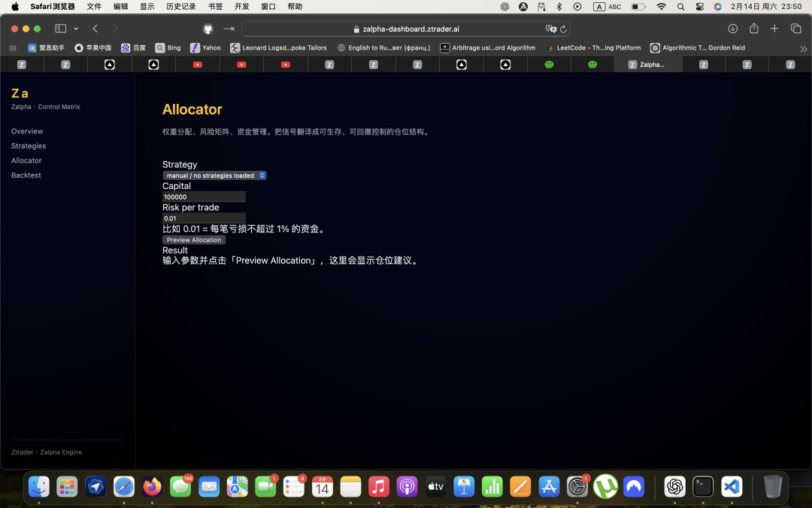Open Finder from the Dock
Viewport: 812px width, 508px height.
(x=39, y=487)
